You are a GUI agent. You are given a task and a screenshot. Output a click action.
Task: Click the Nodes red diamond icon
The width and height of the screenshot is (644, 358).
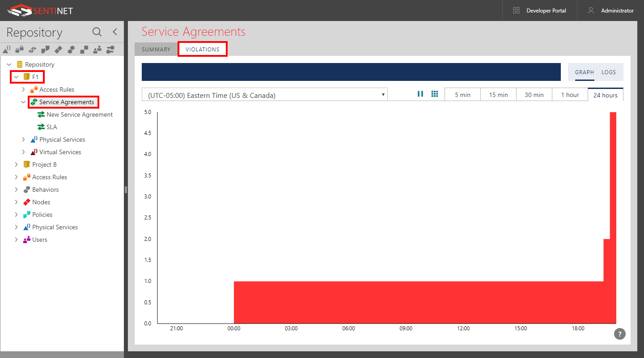[27, 202]
